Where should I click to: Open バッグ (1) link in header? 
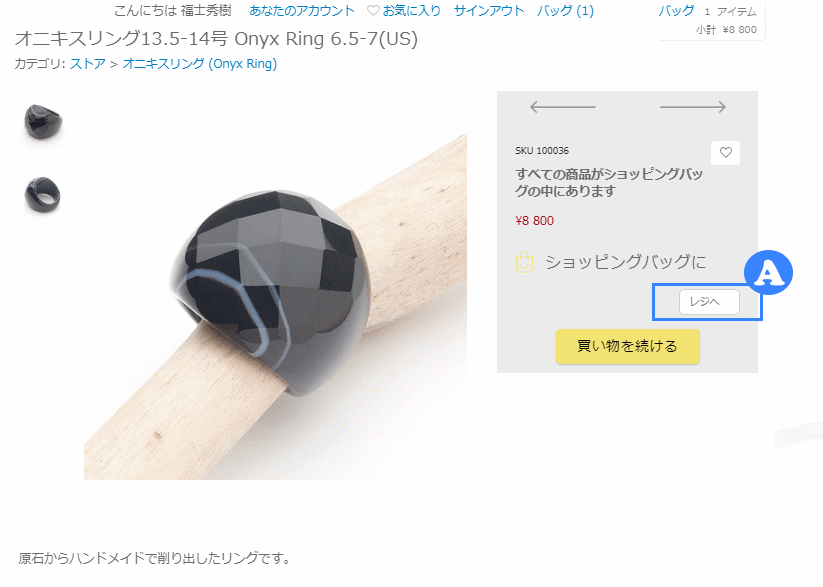point(565,11)
